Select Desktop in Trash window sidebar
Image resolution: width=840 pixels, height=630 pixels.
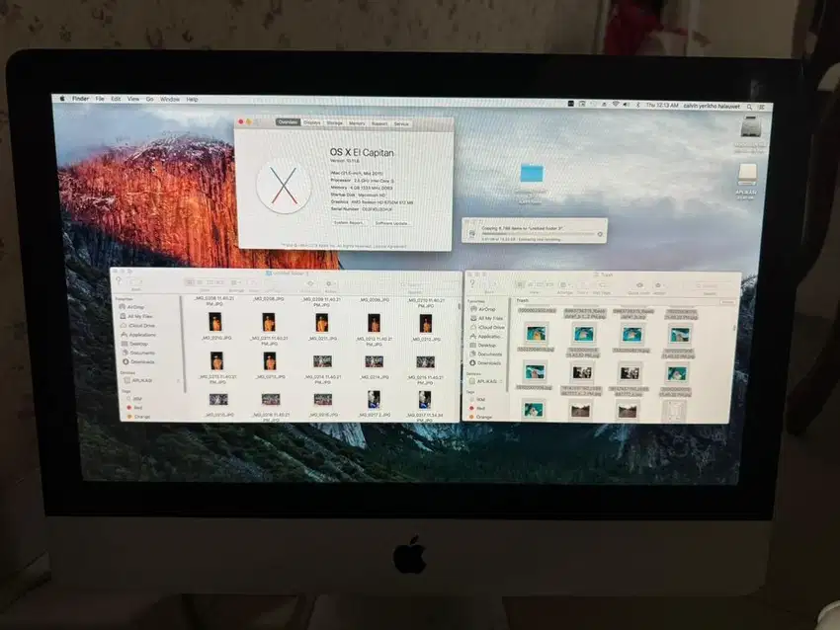tap(483, 346)
